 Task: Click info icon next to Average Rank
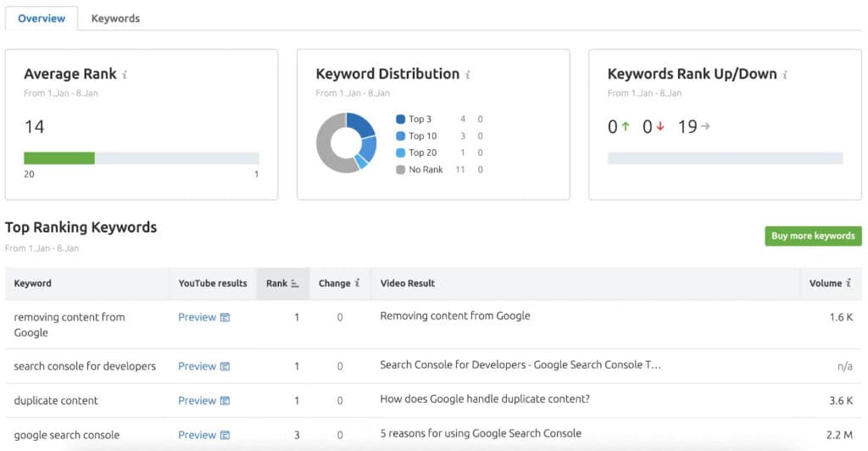(125, 75)
